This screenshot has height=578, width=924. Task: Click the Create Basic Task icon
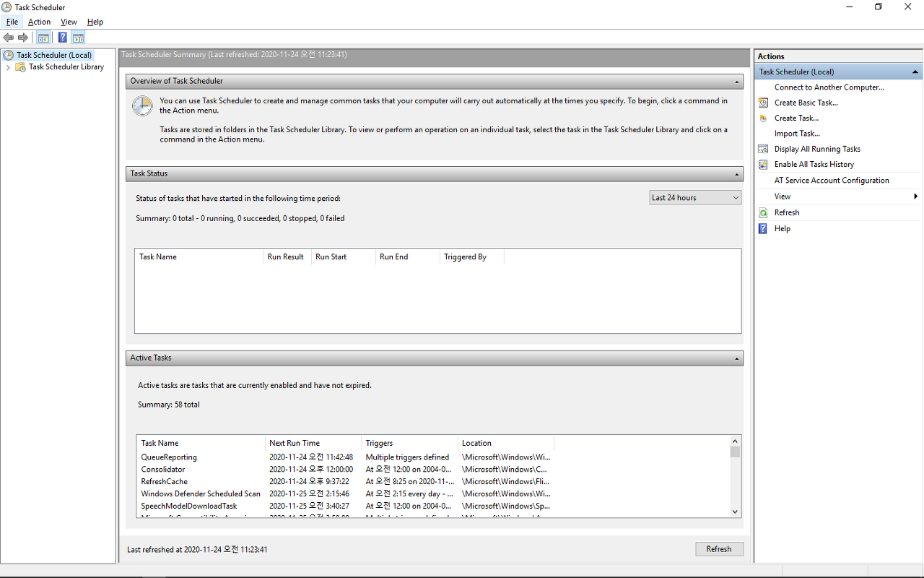coord(763,103)
